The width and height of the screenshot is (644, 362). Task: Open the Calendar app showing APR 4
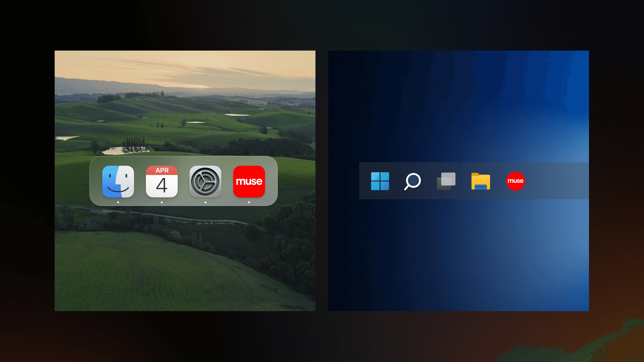tap(162, 181)
